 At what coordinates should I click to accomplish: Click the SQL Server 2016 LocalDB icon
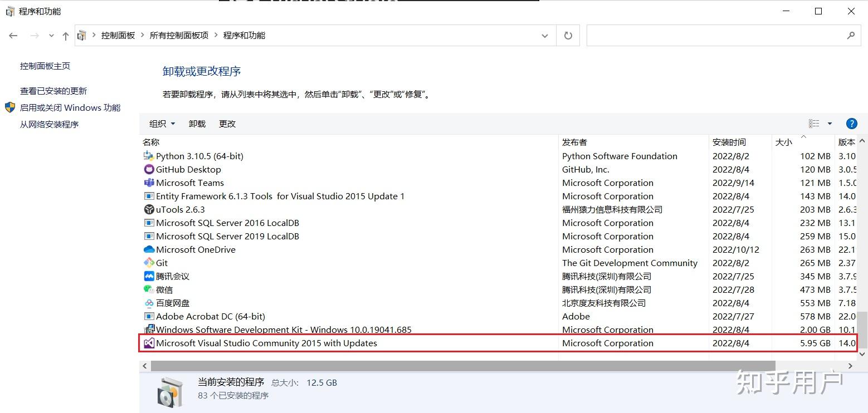coord(149,223)
